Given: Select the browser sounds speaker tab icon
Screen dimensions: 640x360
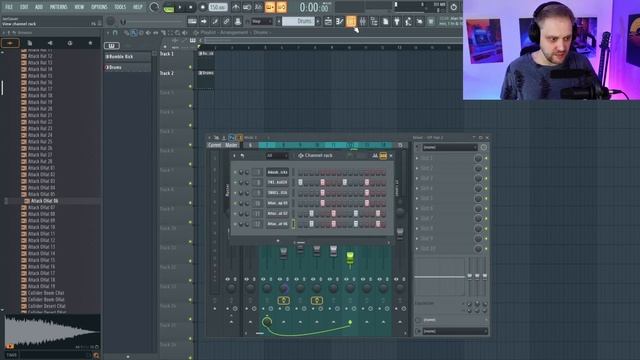Looking at the screenshot, I should (50, 43).
